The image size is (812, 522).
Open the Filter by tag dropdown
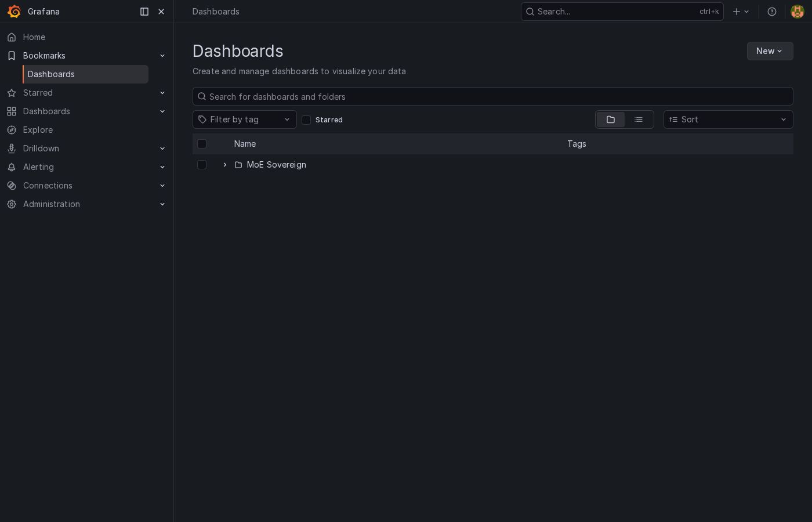[245, 119]
